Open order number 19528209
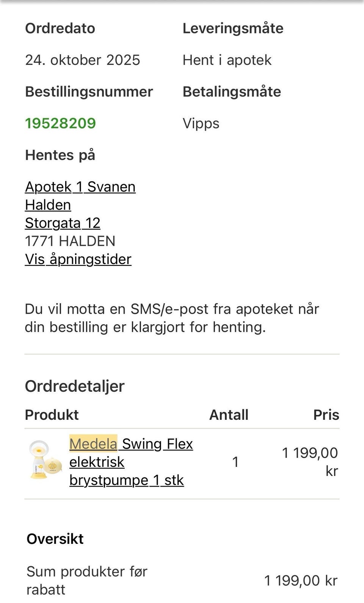This screenshot has width=364, height=603. [61, 123]
